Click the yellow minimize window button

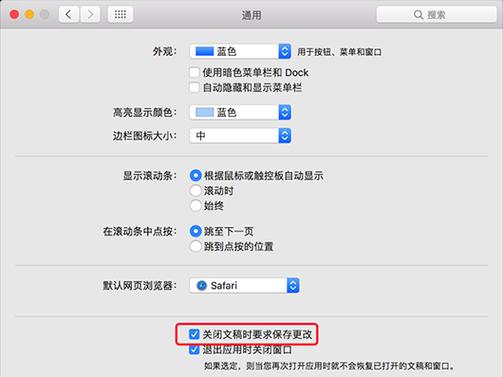tap(29, 15)
